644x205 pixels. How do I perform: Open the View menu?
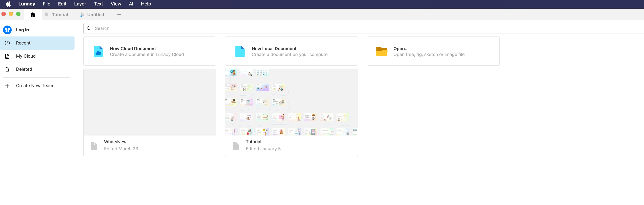[x=116, y=4]
